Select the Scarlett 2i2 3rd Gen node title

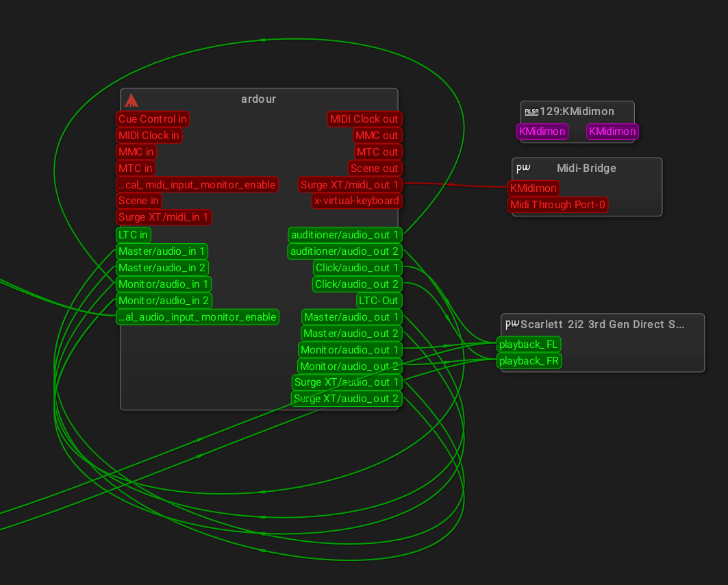(x=602, y=324)
